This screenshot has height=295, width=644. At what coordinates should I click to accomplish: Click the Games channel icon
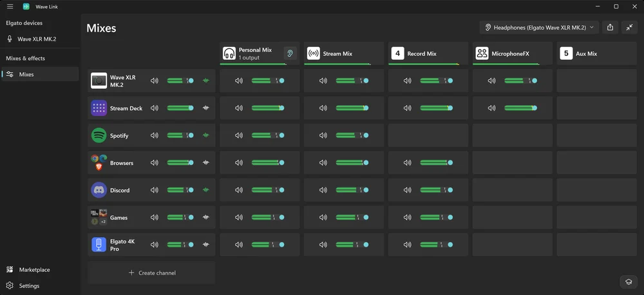(x=99, y=217)
